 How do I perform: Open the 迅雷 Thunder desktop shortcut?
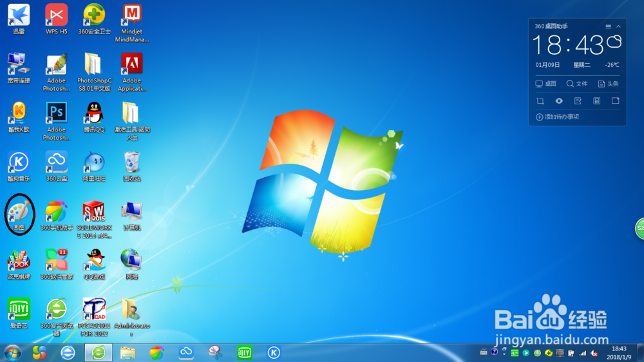click(19, 19)
